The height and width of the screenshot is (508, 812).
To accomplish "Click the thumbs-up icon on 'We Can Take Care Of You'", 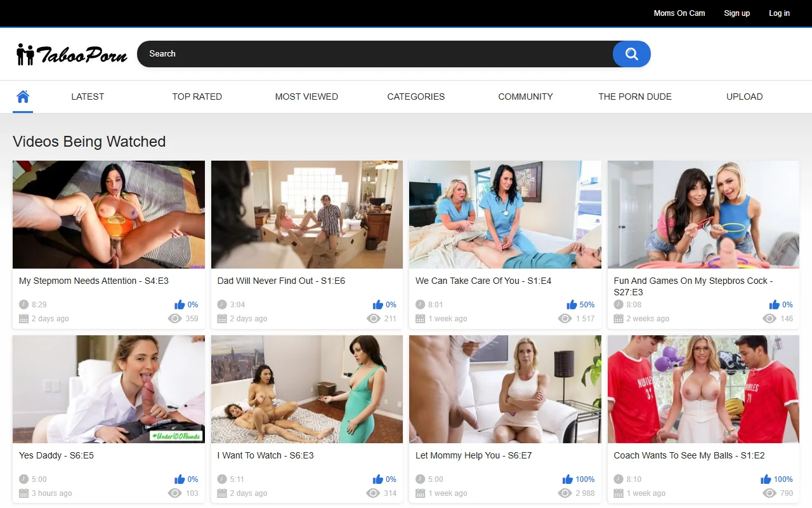I will click(x=571, y=304).
